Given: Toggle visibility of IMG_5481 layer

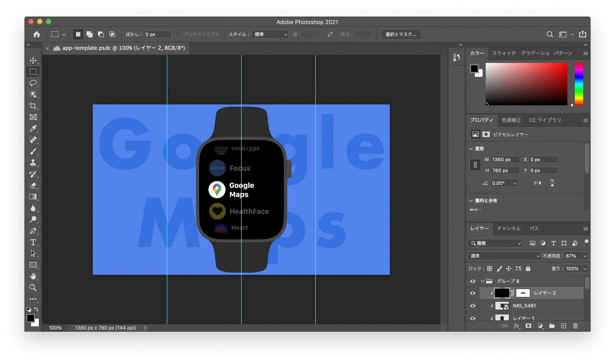Looking at the screenshot, I should click(473, 306).
